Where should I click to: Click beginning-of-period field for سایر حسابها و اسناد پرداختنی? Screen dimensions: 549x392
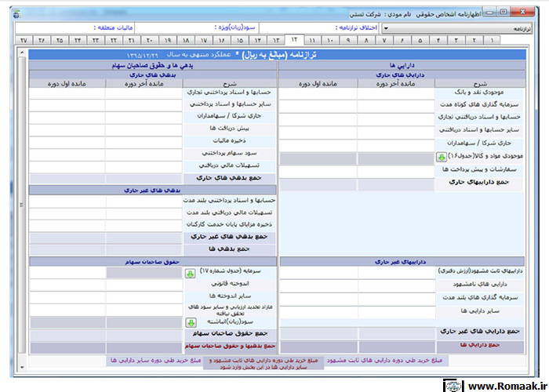(x=67, y=105)
